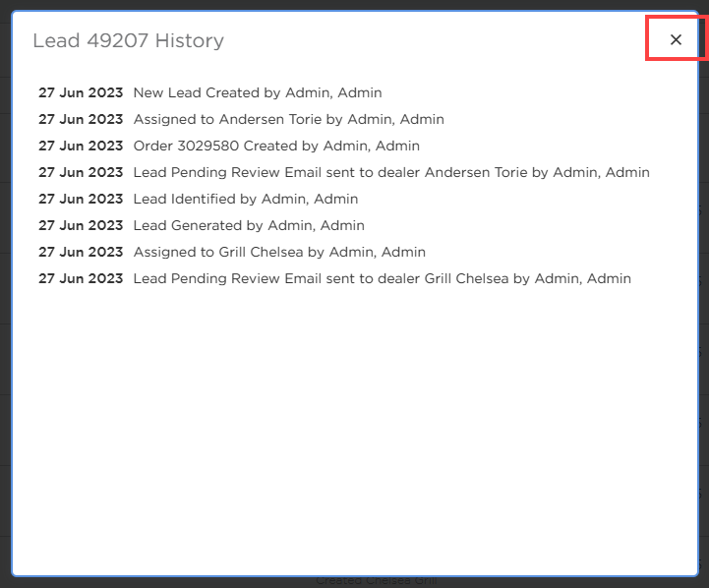Click the Lead 49207 History title

(128, 40)
